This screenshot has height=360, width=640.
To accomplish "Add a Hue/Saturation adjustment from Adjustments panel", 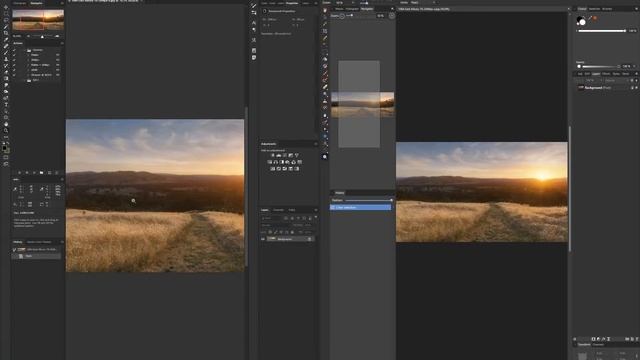I will 276,162.
